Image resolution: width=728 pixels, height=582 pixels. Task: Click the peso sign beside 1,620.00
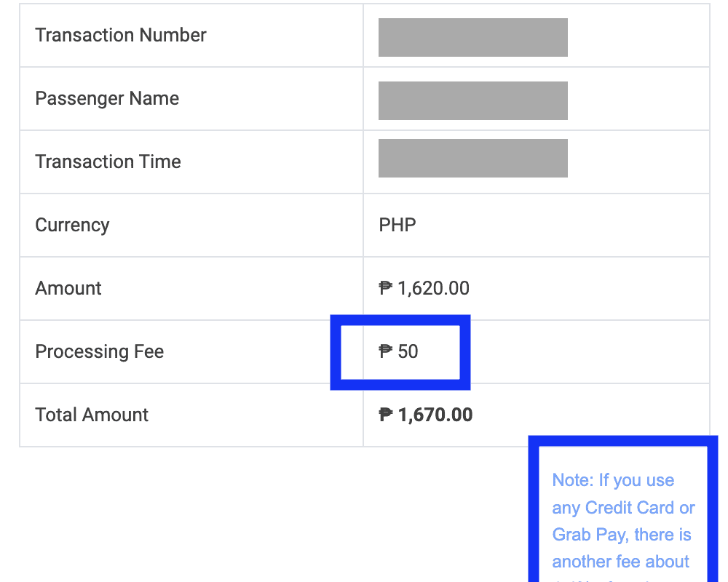(386, 288)
